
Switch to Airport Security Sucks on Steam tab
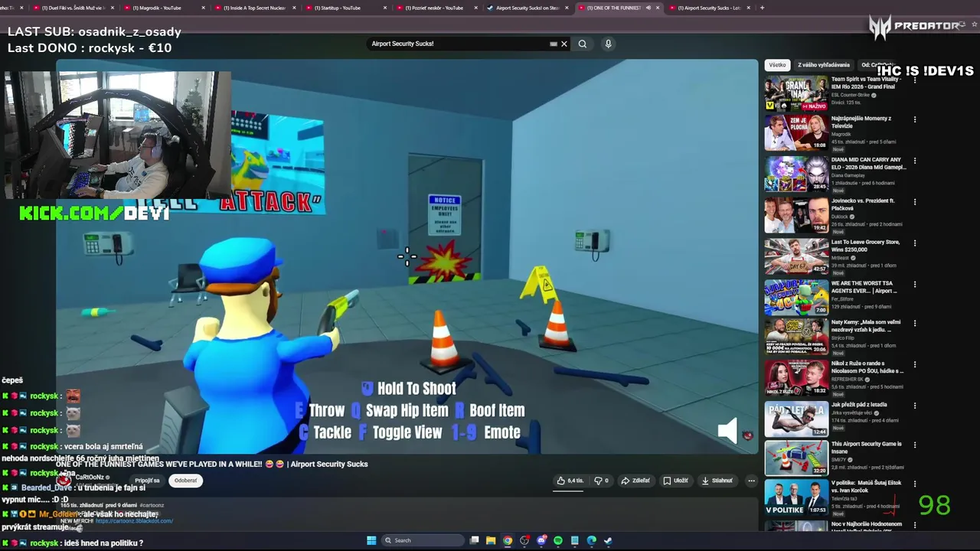coord(528,8)
